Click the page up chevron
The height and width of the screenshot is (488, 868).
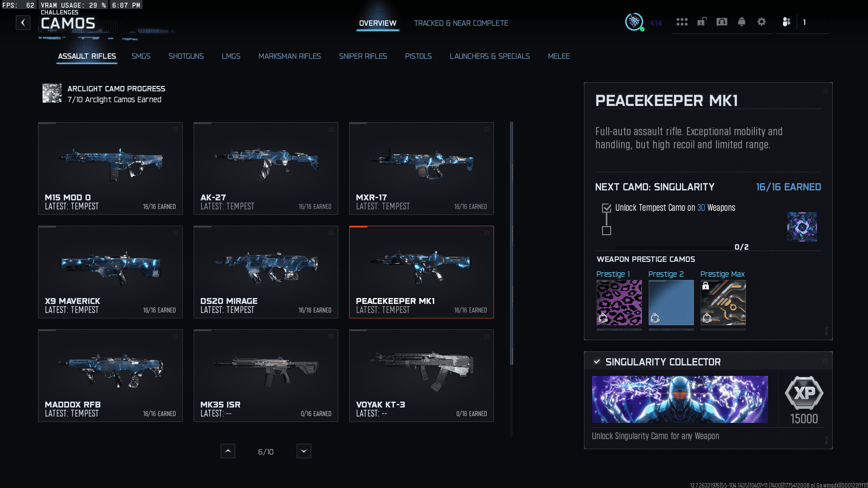coord(228,451)
